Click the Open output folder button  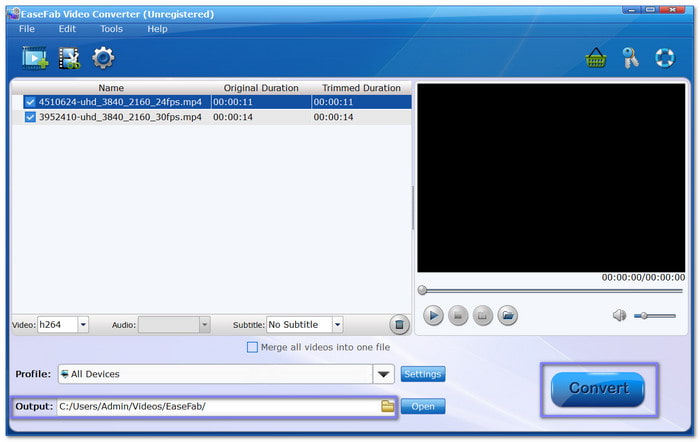click(x=423, y=406)
